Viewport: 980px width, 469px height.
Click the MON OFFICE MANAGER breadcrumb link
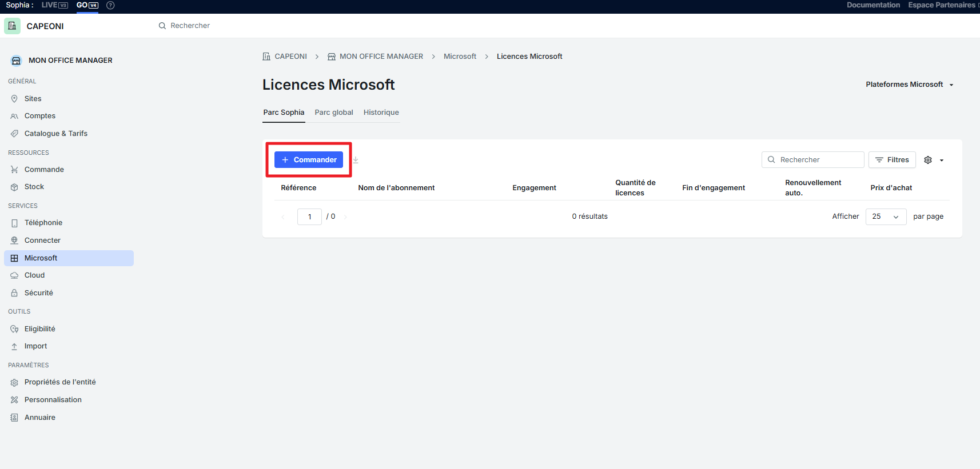(381, 57)
